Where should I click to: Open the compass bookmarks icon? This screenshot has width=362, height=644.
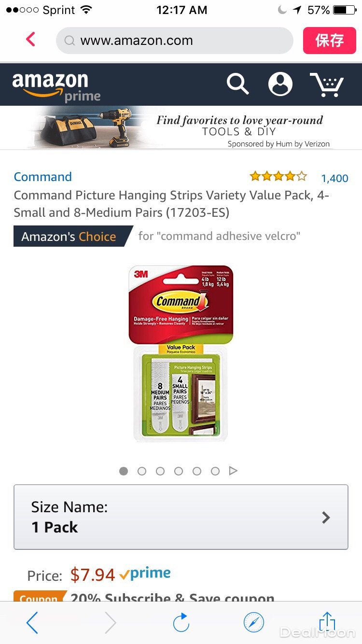coord(254,623)
